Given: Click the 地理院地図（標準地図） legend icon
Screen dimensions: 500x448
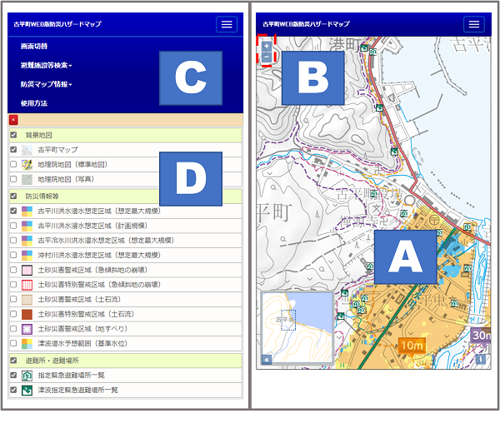Looking at the screenshot, I should pos(27,165).
